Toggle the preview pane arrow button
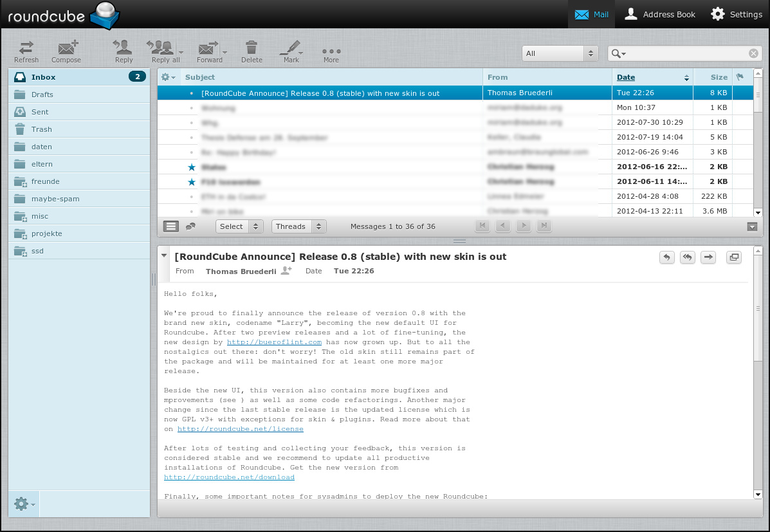Image resolution: width=770 pixels, height=532 pixels. point(752,226)
